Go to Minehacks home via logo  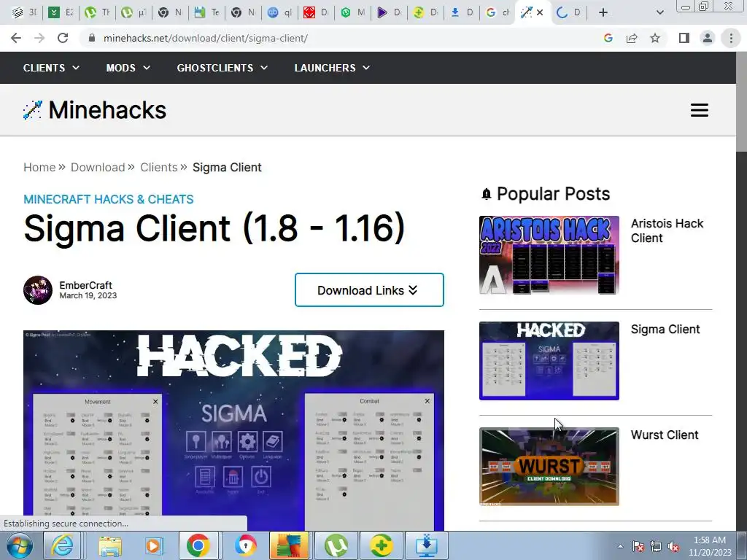pyautogui.click(x=95, y=110)
